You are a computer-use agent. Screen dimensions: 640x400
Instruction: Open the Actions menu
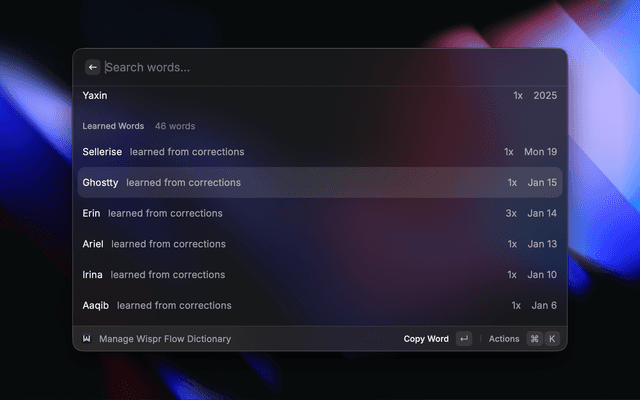click(504, 339)
